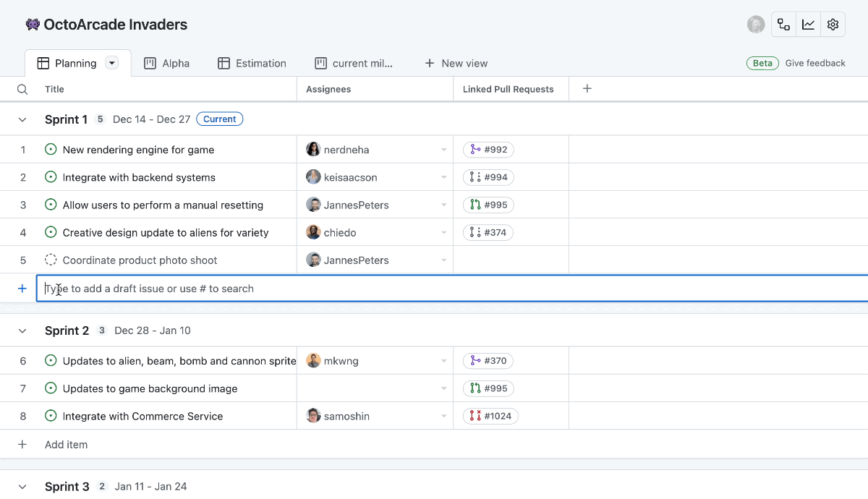
Task: Open the assignee dropdown for keisaacson's row
Action: 444,176
